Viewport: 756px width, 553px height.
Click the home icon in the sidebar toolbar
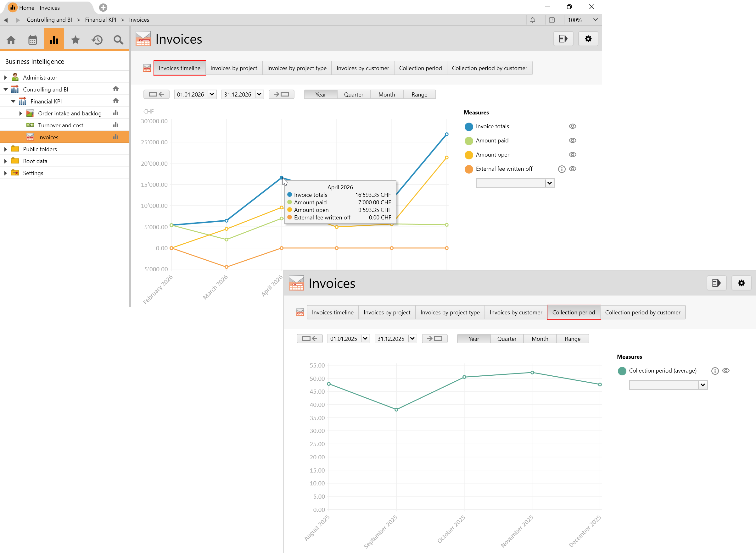(x=11, y=40)
